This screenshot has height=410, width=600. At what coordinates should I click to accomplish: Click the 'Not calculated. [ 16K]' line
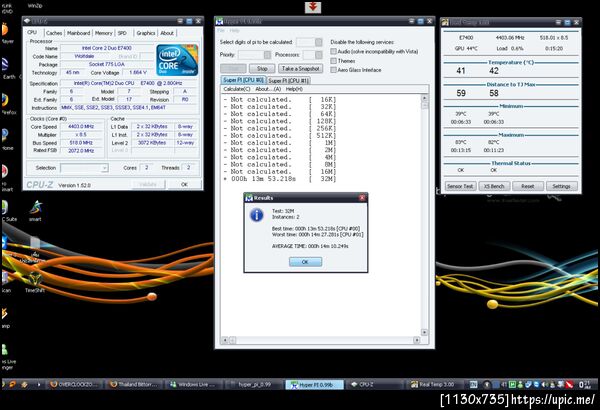[x=280, y=100]
